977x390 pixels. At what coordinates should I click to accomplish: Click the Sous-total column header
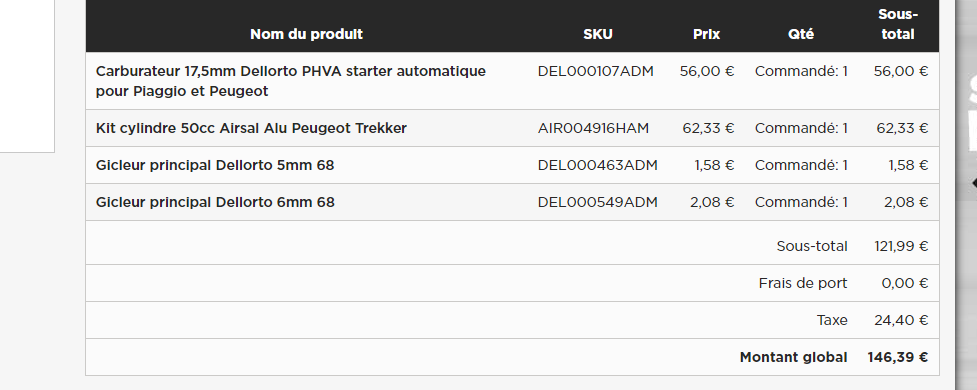pyautogui.click(x=898, y=24)
